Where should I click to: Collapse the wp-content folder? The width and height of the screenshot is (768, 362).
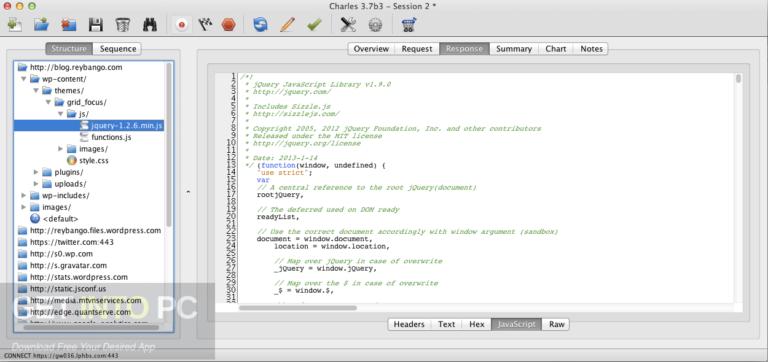coord(24,79)
